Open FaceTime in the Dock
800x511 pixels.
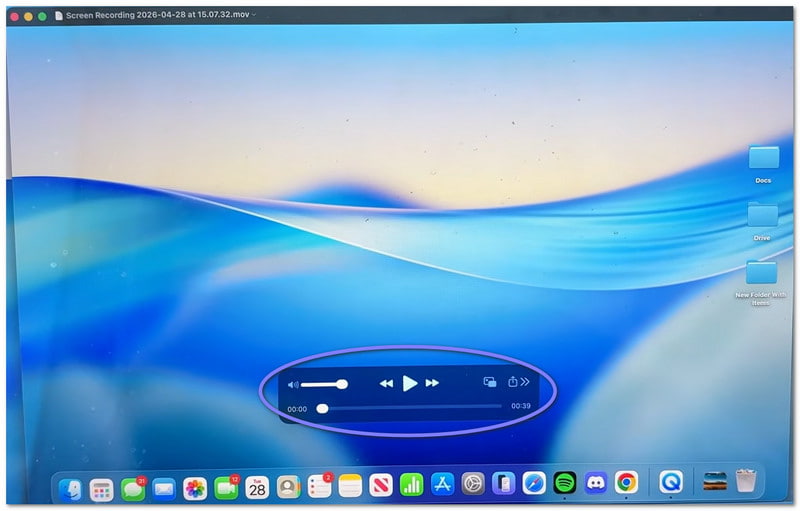tap(226, 489)
